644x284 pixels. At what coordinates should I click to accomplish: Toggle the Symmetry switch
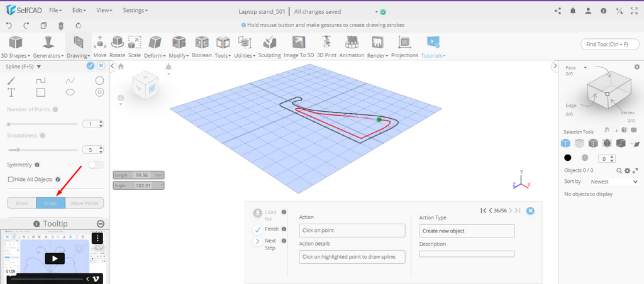(96, 165)
